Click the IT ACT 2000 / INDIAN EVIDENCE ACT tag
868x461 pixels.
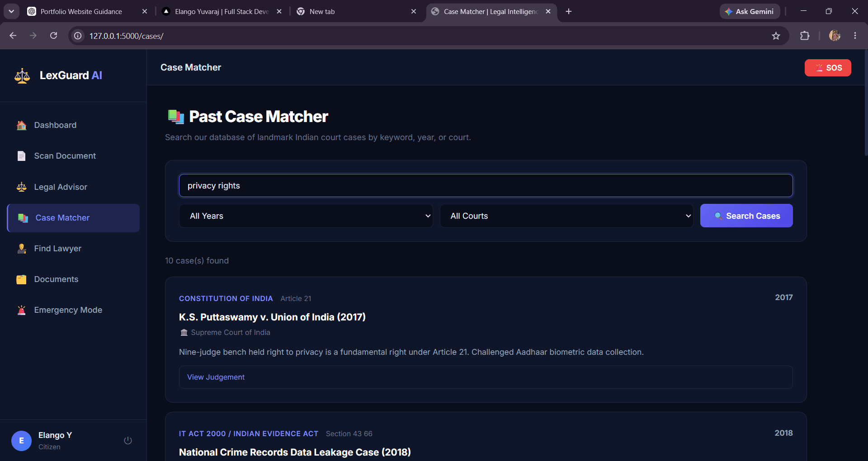click(249, 433)
